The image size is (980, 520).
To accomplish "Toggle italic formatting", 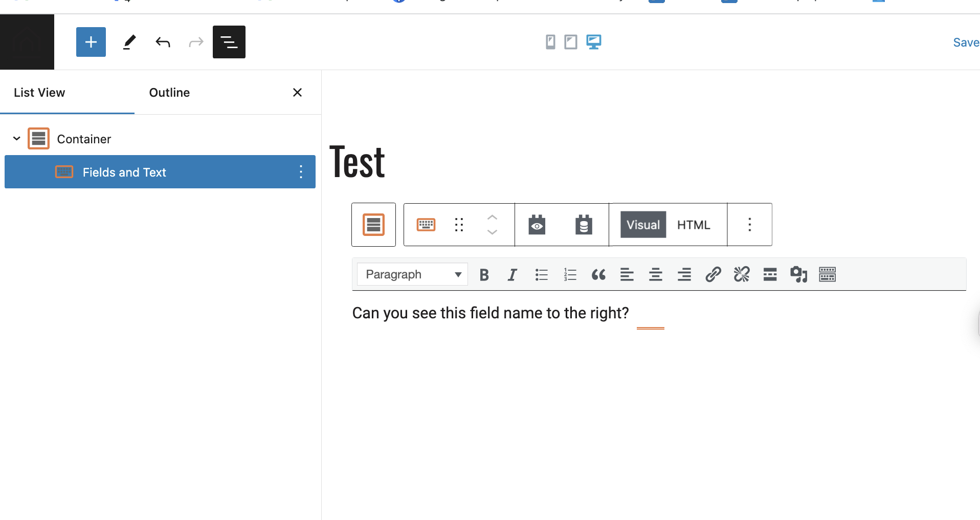I will (x=512, y=275).
